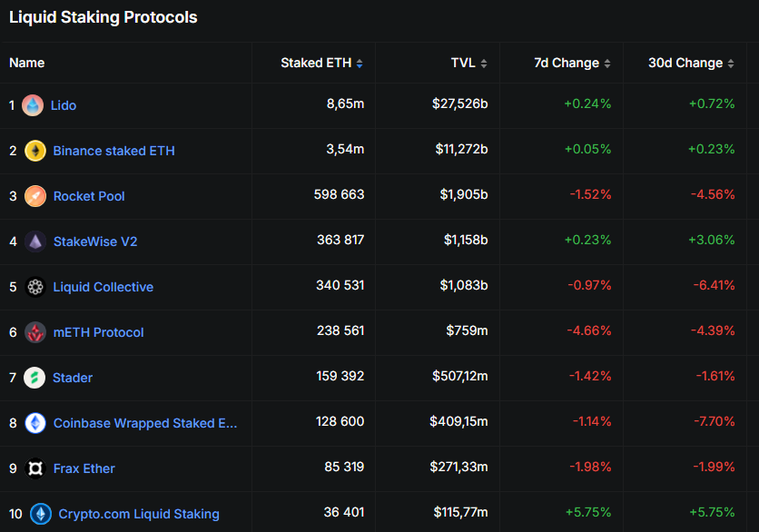Viewport: 759px width, 532px height.
Task: Click the Frax Ether logo icon
Action: 35,468
